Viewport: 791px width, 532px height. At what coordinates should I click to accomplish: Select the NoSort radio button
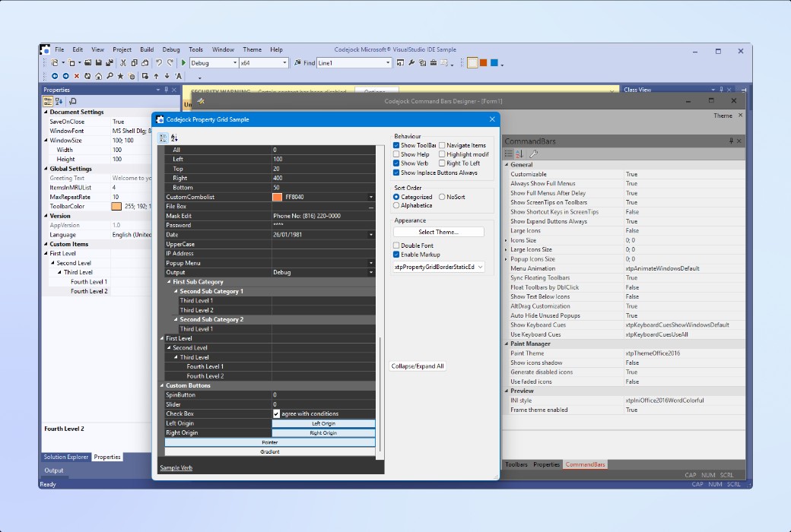pyautogui.click(x=442, y=197)
